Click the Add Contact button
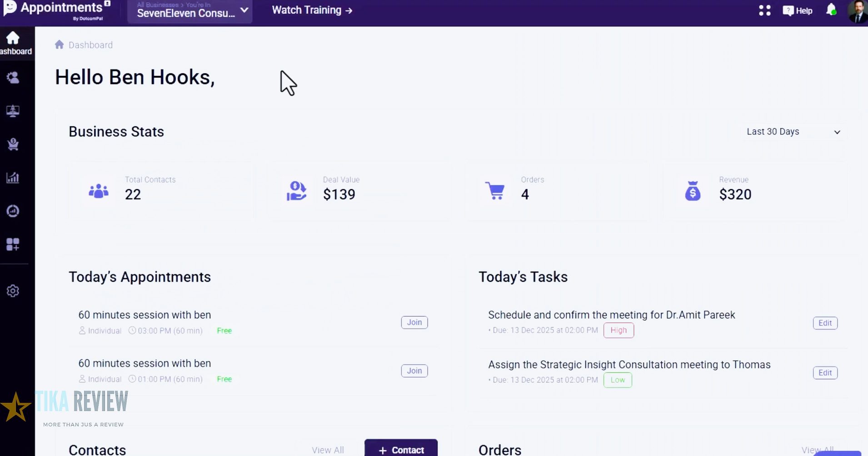 point(401,449)
